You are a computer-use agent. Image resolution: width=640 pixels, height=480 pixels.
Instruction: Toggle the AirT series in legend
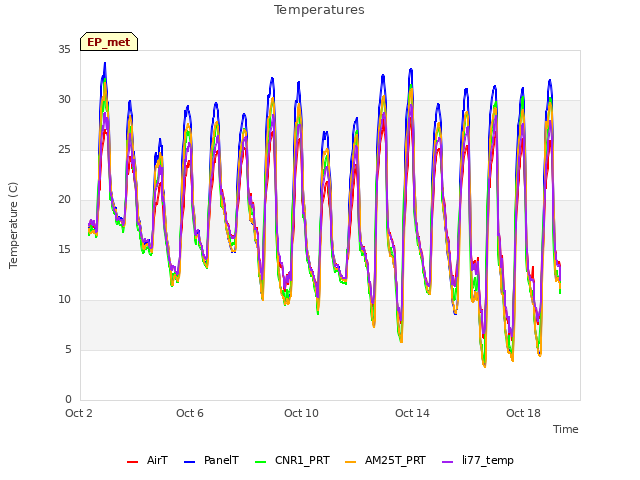tap(147, 461)
